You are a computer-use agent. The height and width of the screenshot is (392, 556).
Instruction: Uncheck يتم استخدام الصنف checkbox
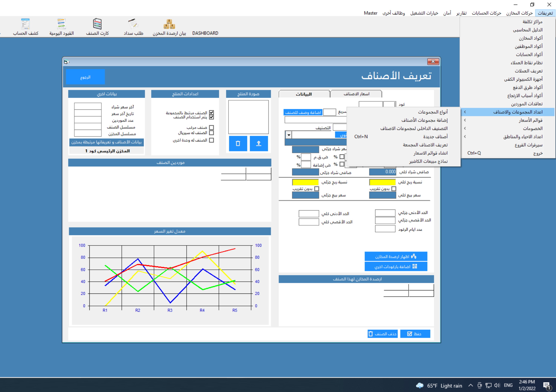click(212, 117)
